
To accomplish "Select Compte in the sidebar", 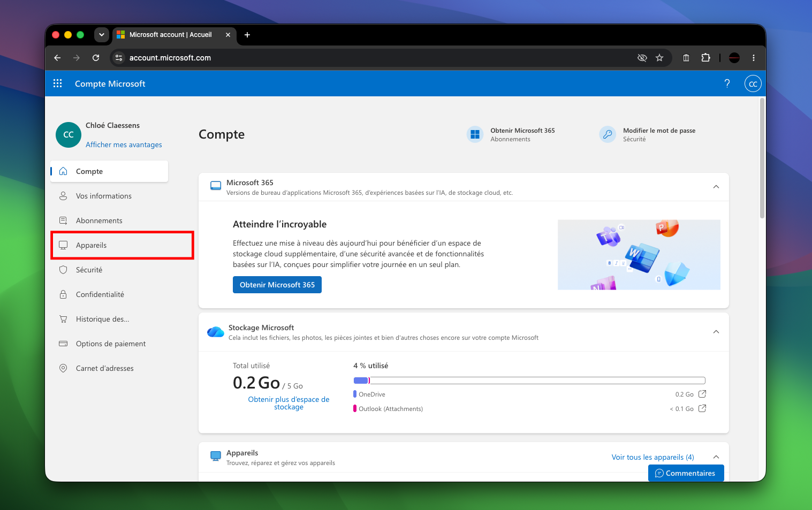I will click(x=109, y=171).
